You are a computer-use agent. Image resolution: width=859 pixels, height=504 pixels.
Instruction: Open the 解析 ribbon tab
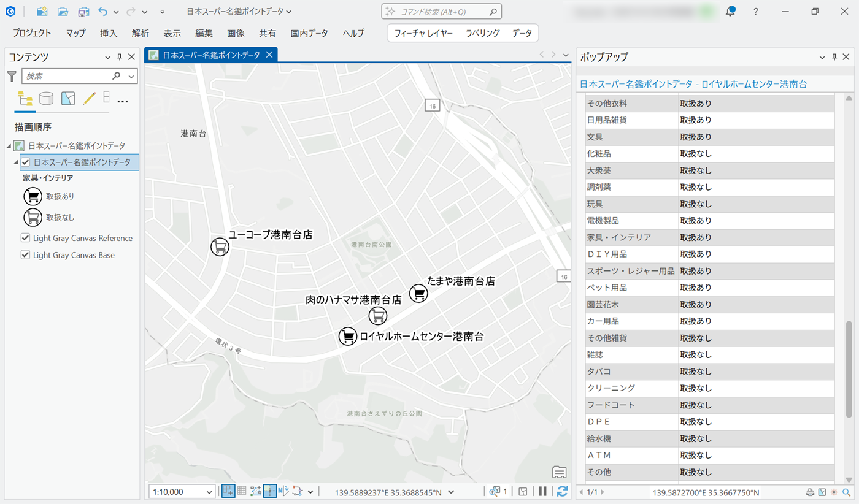pyautogui.click(x=141, y=34)
